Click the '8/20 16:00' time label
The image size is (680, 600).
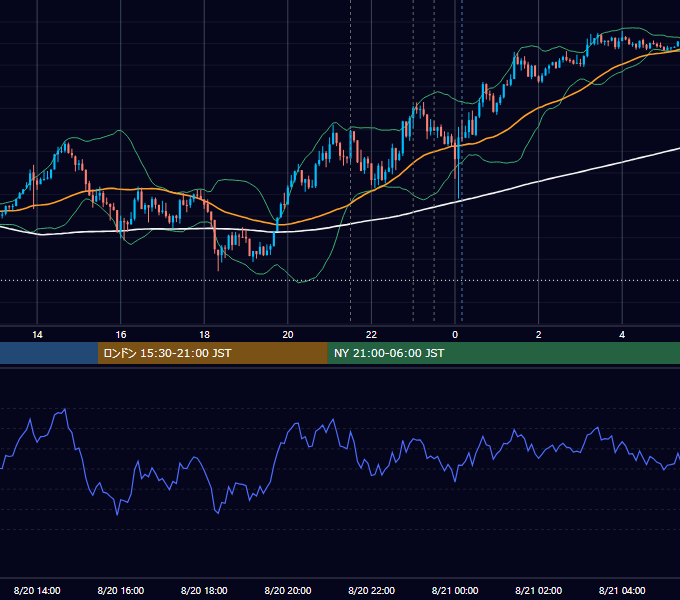coord(121,590)
